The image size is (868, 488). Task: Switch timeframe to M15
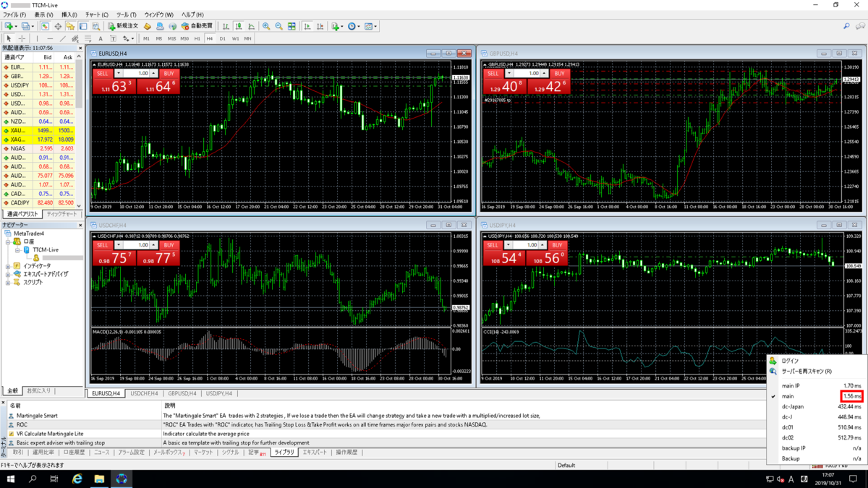click(171, 38)
